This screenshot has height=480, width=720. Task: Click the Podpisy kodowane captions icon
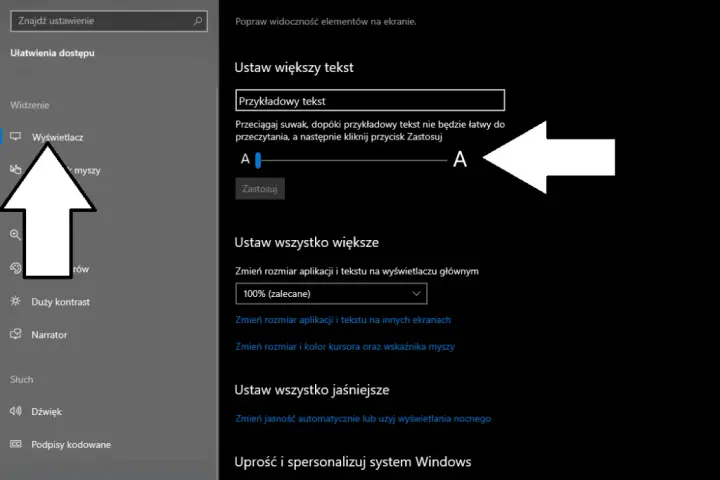click(x=16, y=444)
